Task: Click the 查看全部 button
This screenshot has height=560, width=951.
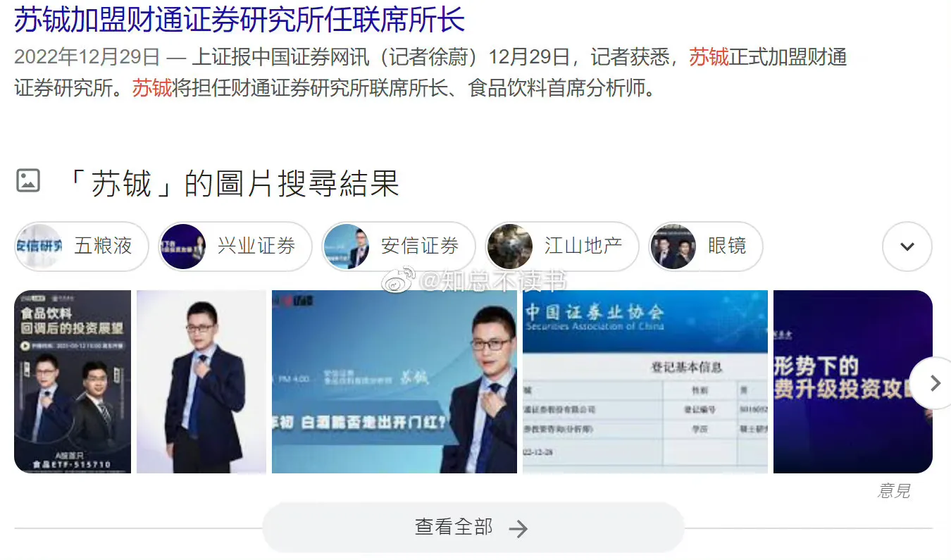Action: tap(473, 528)
